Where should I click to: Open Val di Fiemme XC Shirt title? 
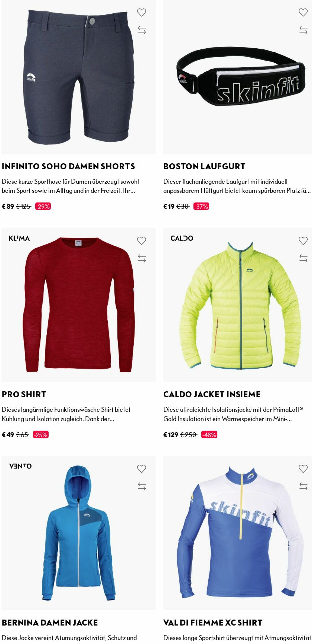click(x=213, y=623)
